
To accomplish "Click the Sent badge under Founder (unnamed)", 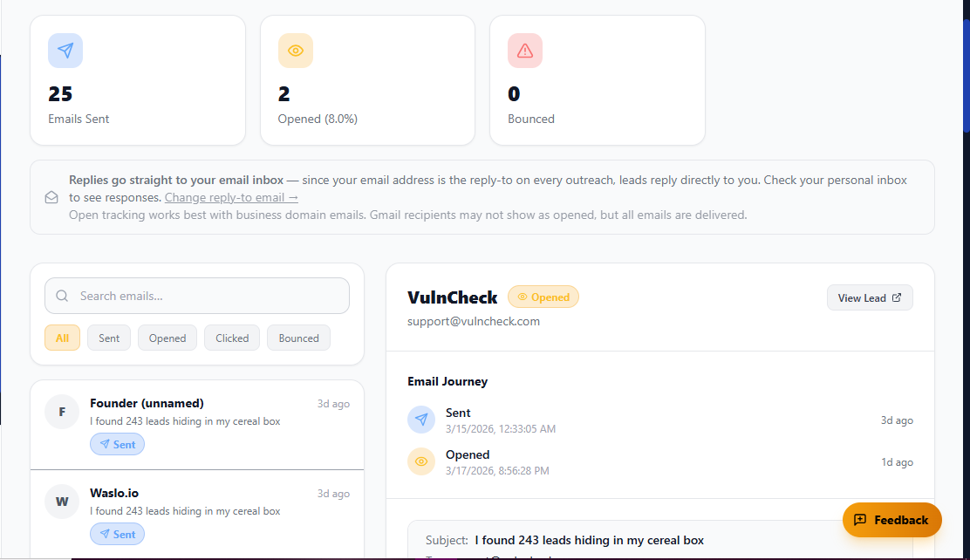I will click(117, 444).
